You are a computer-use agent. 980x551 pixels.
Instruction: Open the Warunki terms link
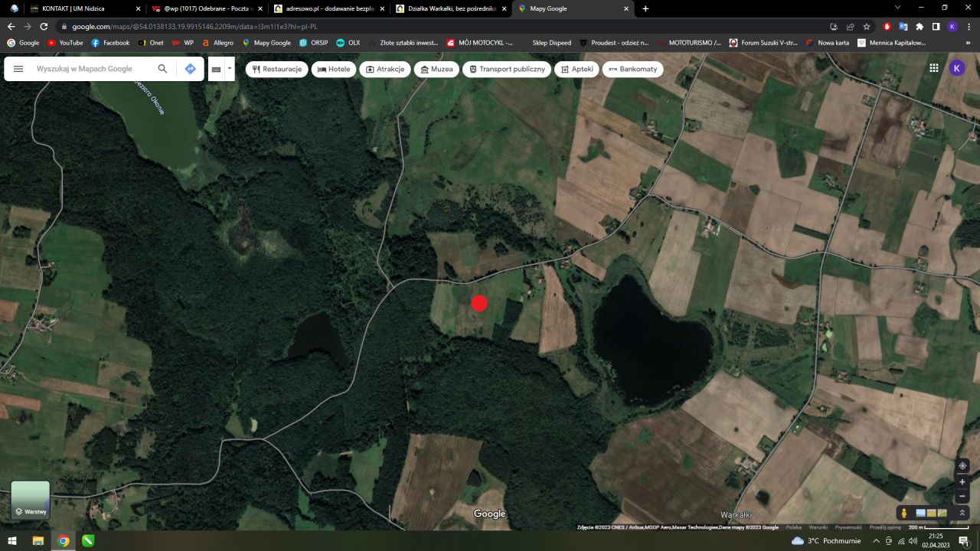point(818,527)
